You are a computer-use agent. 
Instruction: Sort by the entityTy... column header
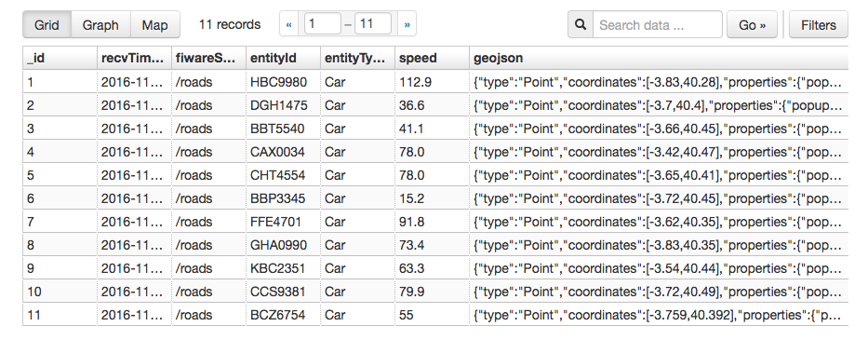tap(357, 59)
